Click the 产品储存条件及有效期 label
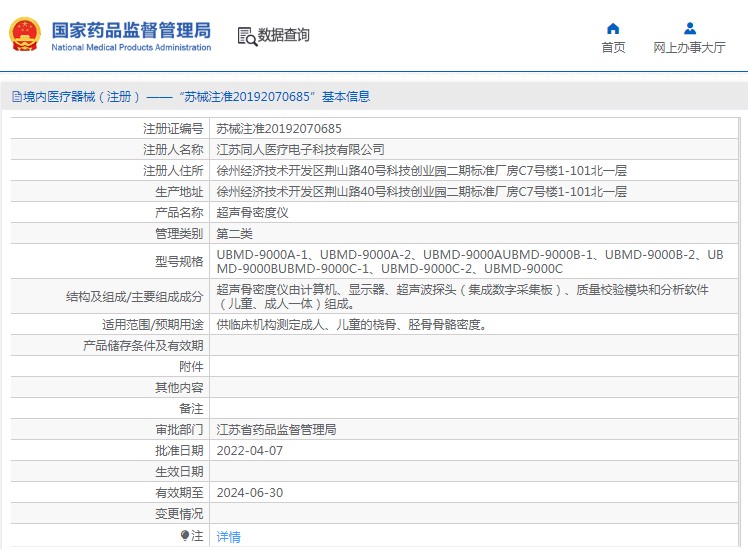Image resolution: width=748 pixels, height=549 pixels. pyautogui.click(x=143, y=346)
